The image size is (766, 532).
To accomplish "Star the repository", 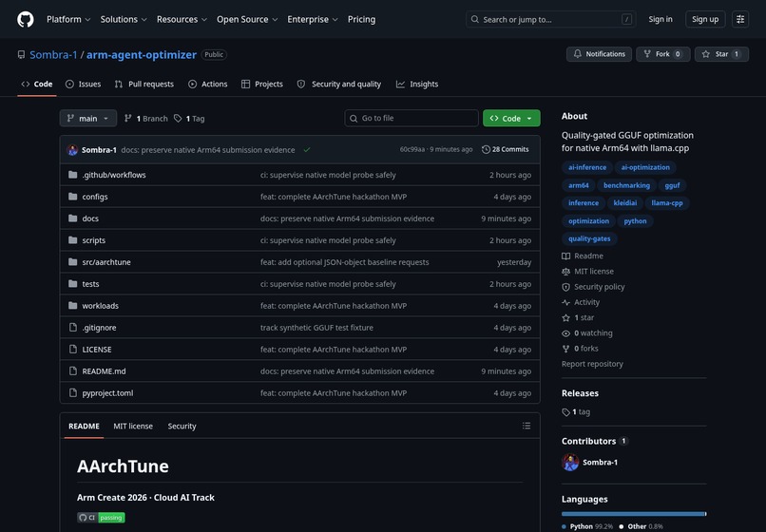I will tap(721, 54).
